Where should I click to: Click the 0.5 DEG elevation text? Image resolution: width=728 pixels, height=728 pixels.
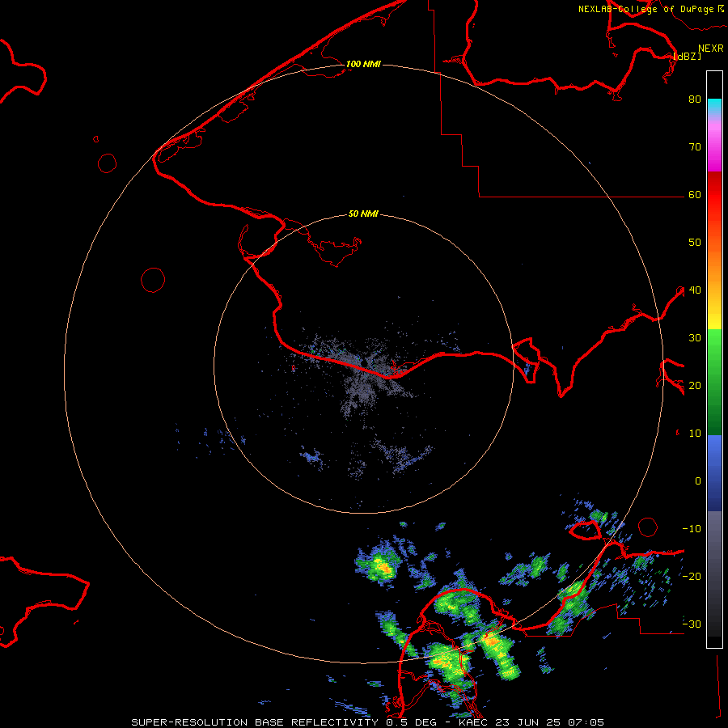[x=413, y=722]
